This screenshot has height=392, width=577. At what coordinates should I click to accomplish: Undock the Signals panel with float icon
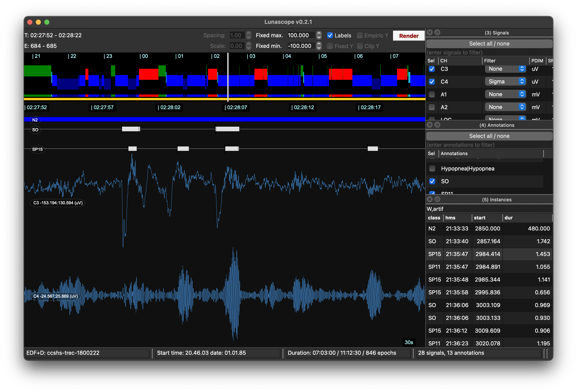[437, 33]
